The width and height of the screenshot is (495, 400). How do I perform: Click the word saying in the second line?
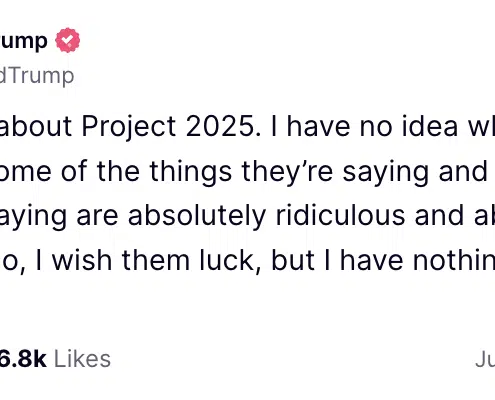385,173
